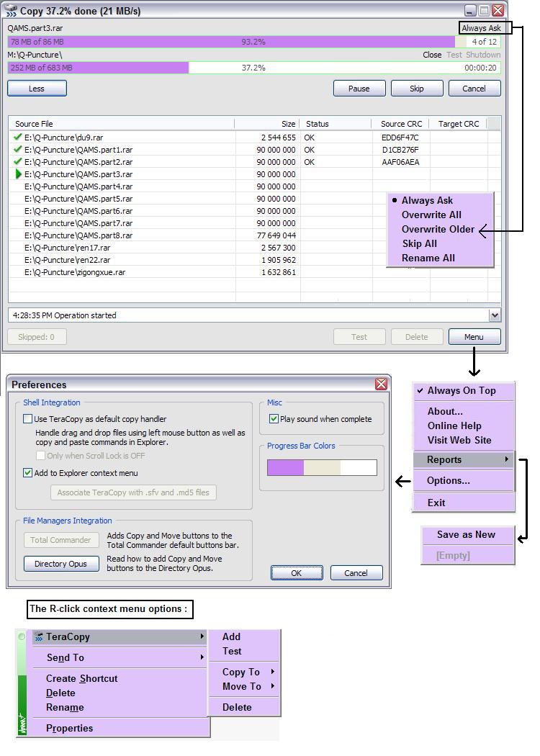
Task: Click the beige progress bar color swatch
Action: 322,467
